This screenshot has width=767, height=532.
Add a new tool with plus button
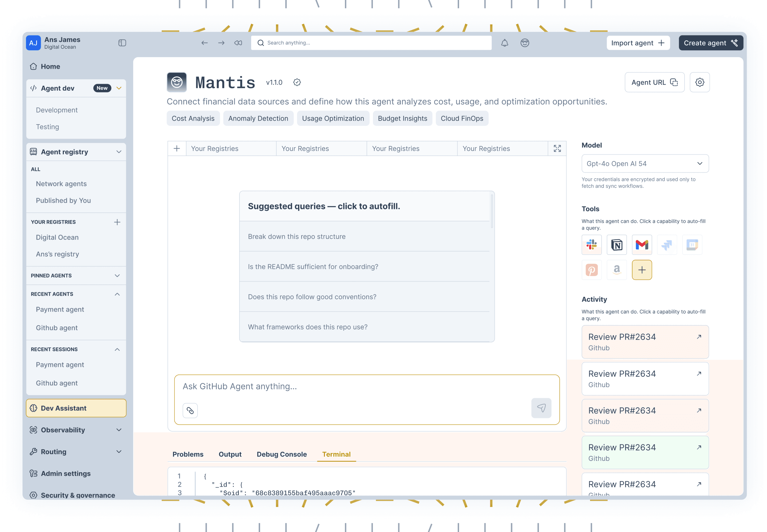[642, 270]
